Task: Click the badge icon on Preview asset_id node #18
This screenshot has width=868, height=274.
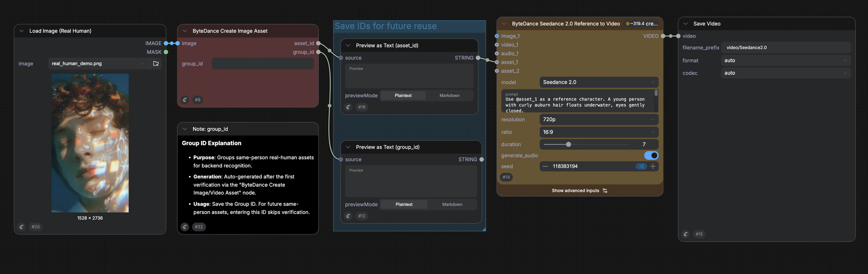Action: coord(348,107)
